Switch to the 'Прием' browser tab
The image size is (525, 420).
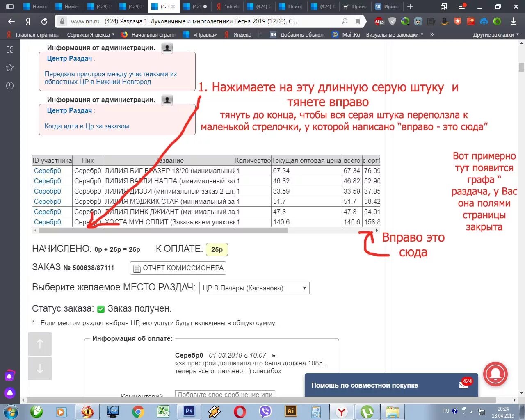(355, 6)
